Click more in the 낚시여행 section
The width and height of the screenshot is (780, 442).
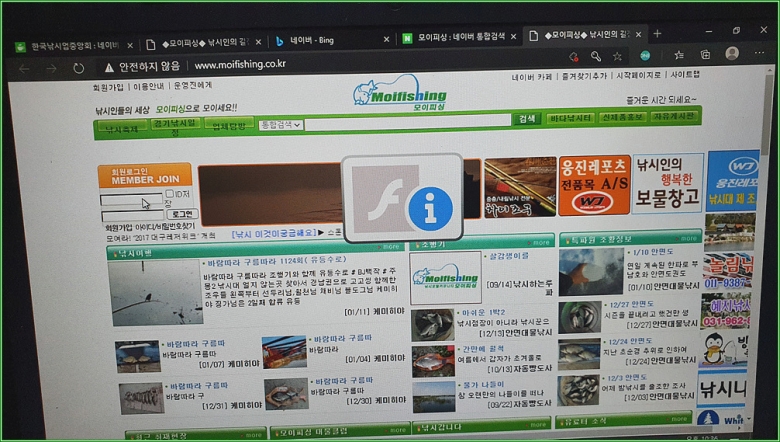[390, 247]
